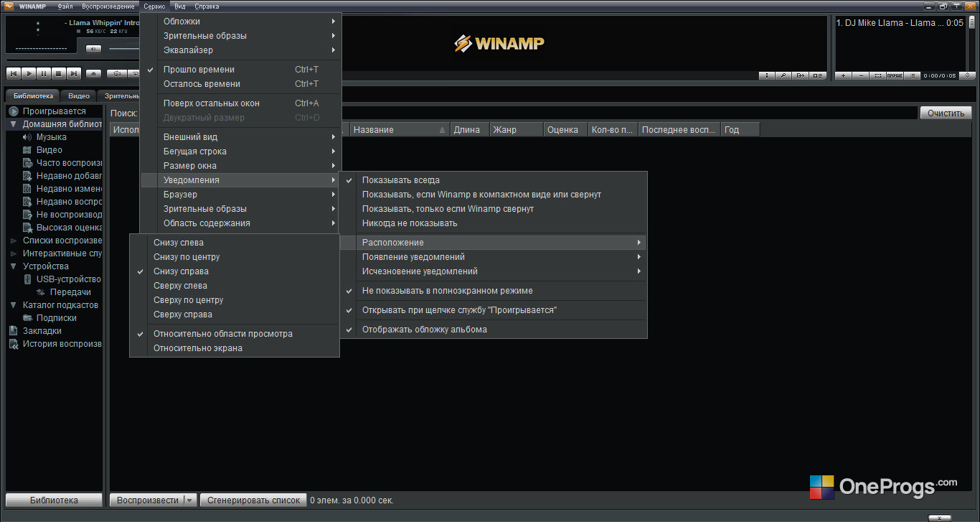
Task: Set notification position to Снизу слева
Action: click(235, 243)
